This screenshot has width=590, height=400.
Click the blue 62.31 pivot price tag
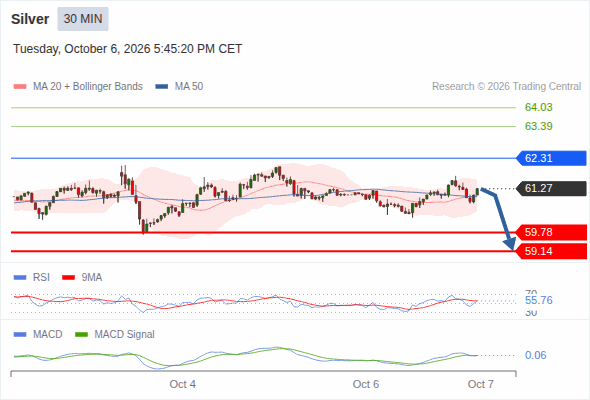(x=551, y=158)
